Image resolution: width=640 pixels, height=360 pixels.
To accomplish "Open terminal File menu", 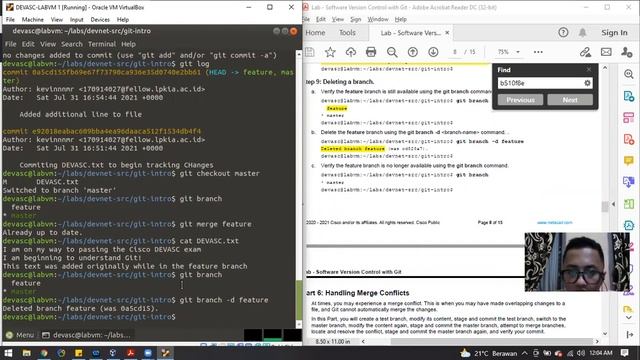I will (10, 44).
